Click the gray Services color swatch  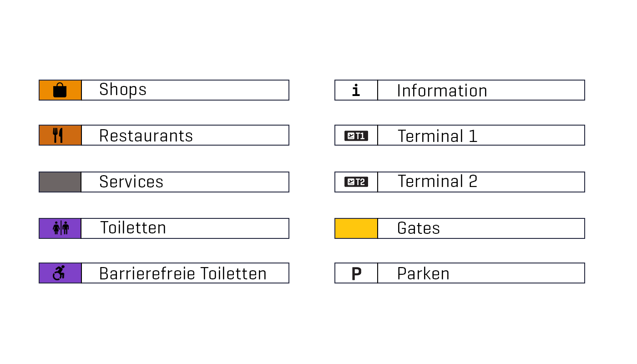[60, 182]
